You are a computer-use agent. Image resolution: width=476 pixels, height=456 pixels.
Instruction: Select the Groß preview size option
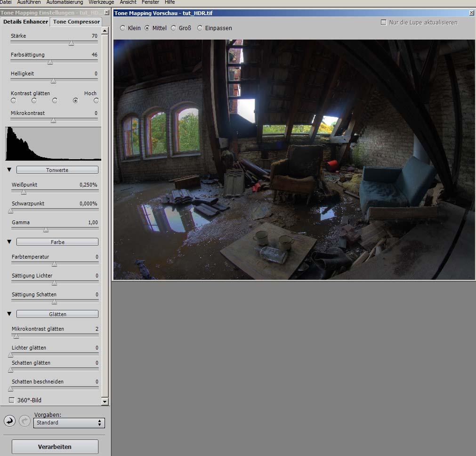[174, 28]
